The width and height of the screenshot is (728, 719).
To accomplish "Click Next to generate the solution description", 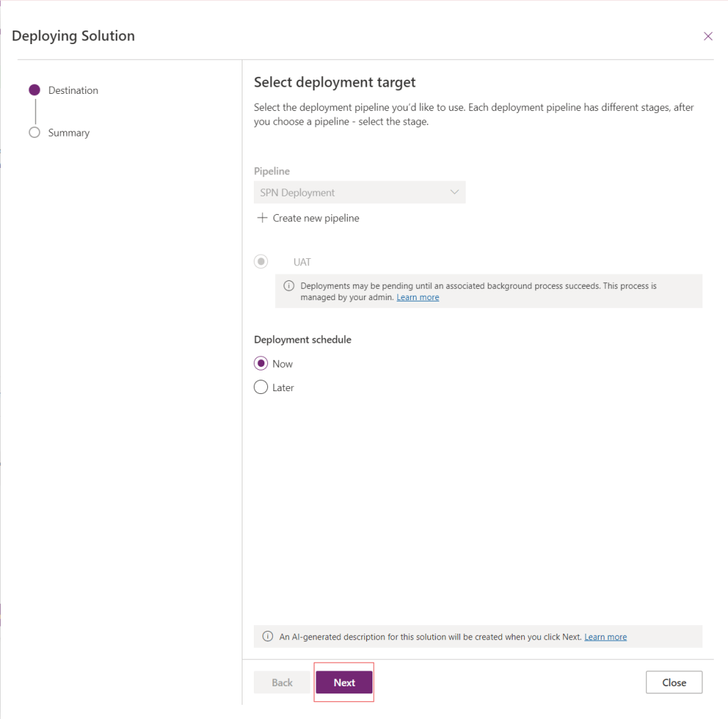I will (343, 681).
